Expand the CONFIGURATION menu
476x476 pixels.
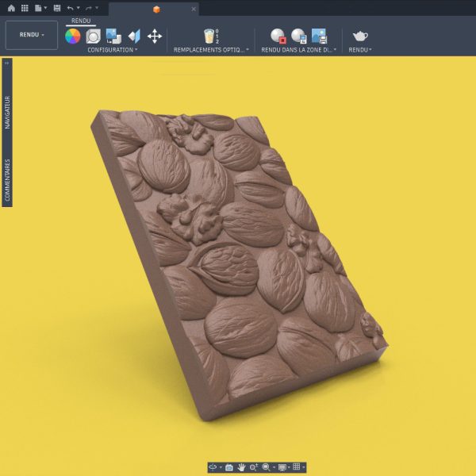pyautogui.click(x=113, y=50)
